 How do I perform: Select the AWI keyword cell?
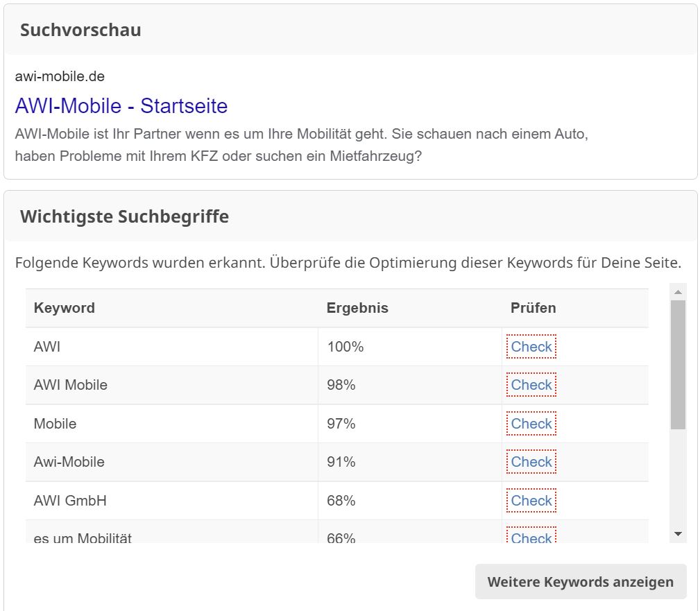click(x=172, y=347)
